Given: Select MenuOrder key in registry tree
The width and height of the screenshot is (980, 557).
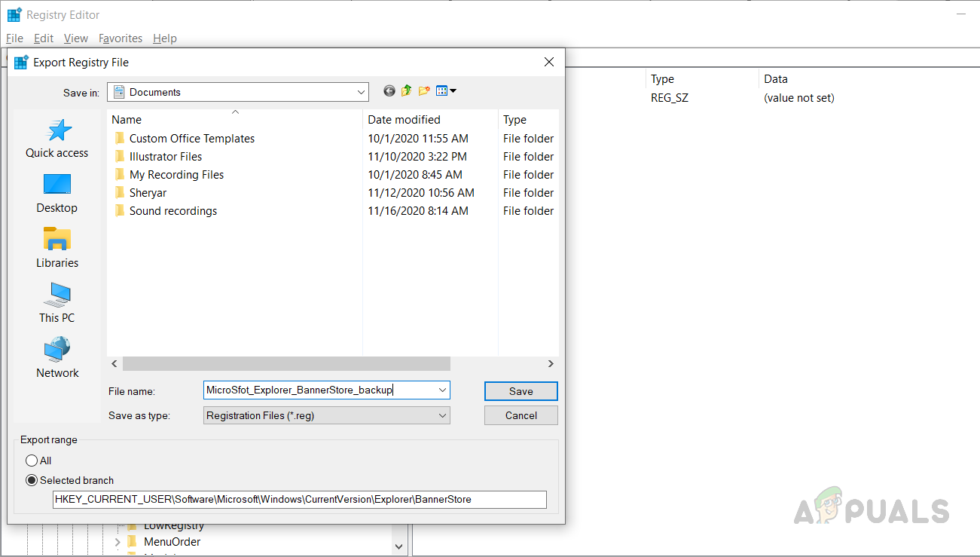Looking at the screenshot, I should [x=172, y=542].
